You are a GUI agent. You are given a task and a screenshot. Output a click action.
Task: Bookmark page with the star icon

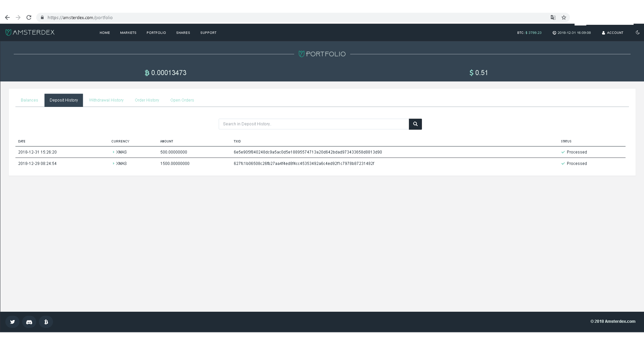(x=564, y=17)
